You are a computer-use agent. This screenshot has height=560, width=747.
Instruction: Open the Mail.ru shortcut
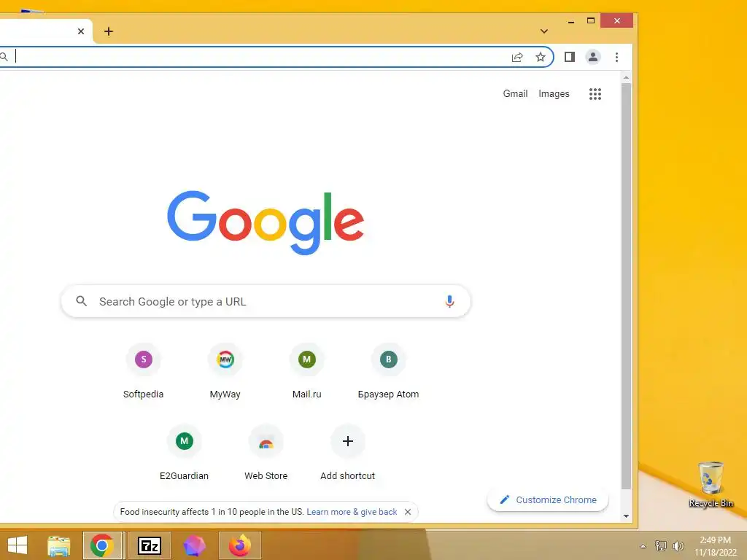tap(307, 373)
